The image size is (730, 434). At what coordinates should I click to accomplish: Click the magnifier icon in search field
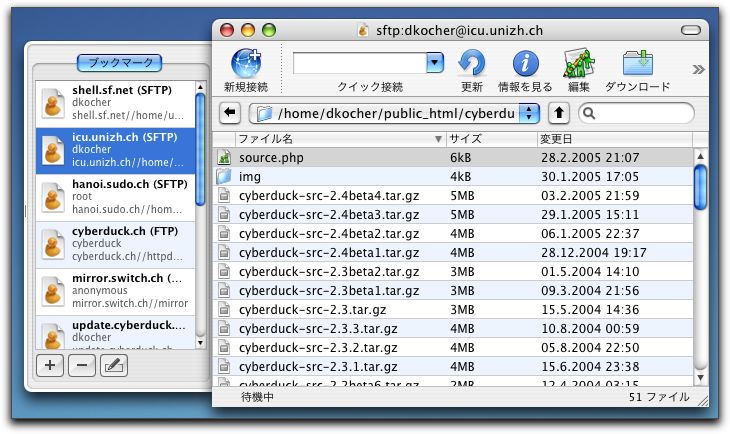[x=589, y=113]
